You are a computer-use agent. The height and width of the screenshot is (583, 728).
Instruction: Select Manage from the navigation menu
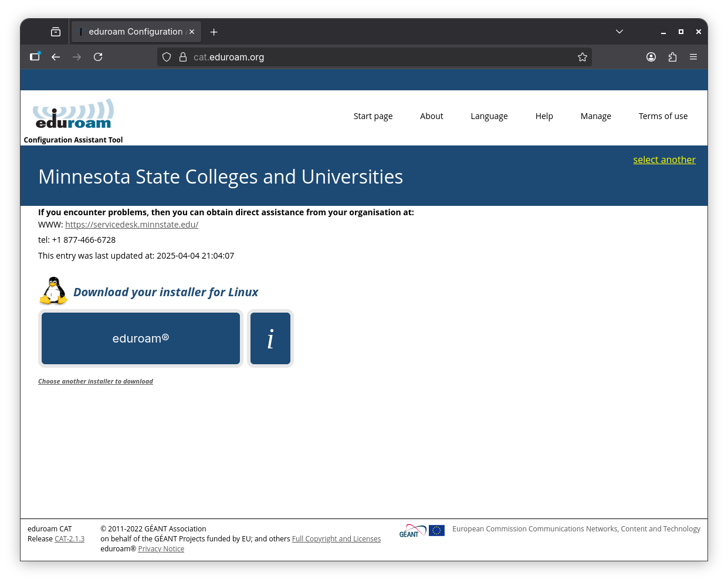point(595,116)
